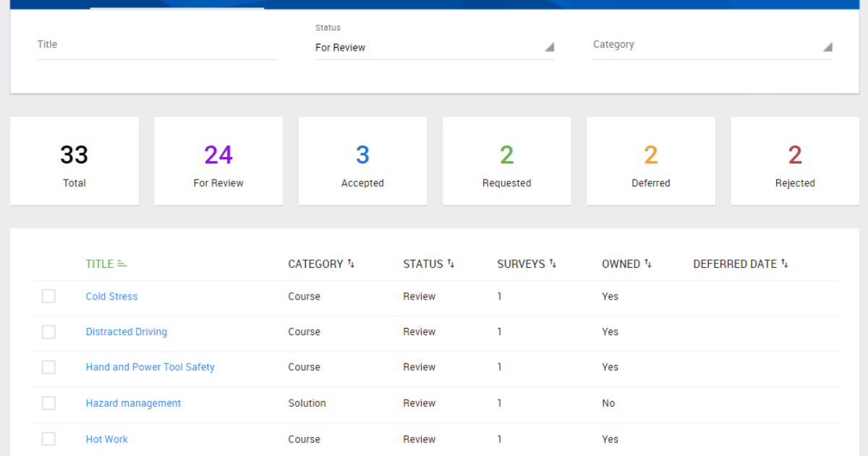Screen dimensions: 868x456
Task: Toggle Title column sort order icon
Action: (122, 264)
